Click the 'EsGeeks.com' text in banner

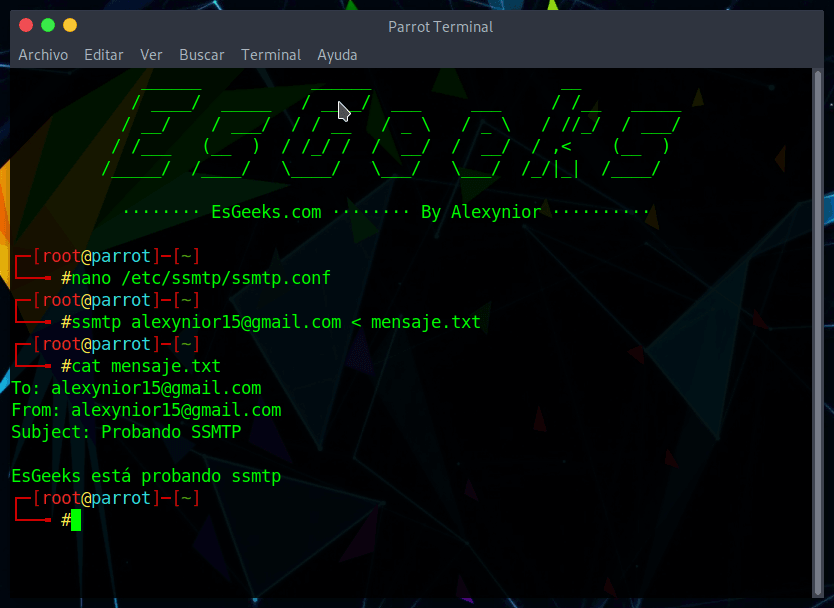[266, 212]
